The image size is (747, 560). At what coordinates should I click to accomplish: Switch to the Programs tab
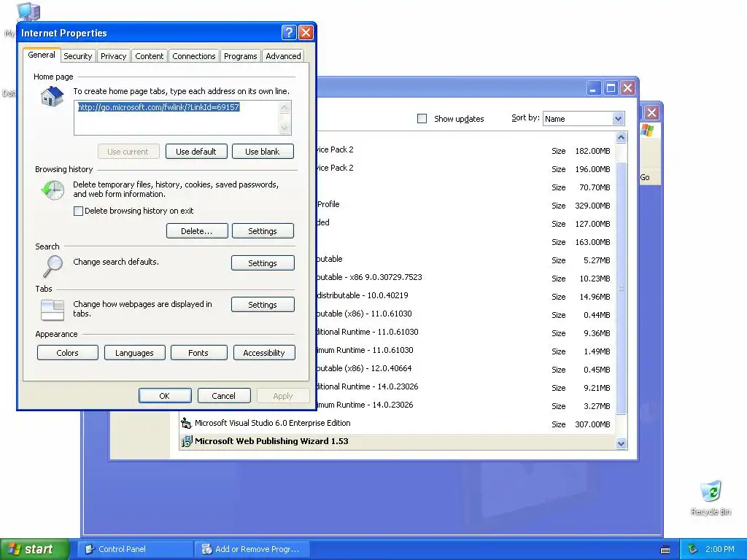click(240, 56)
